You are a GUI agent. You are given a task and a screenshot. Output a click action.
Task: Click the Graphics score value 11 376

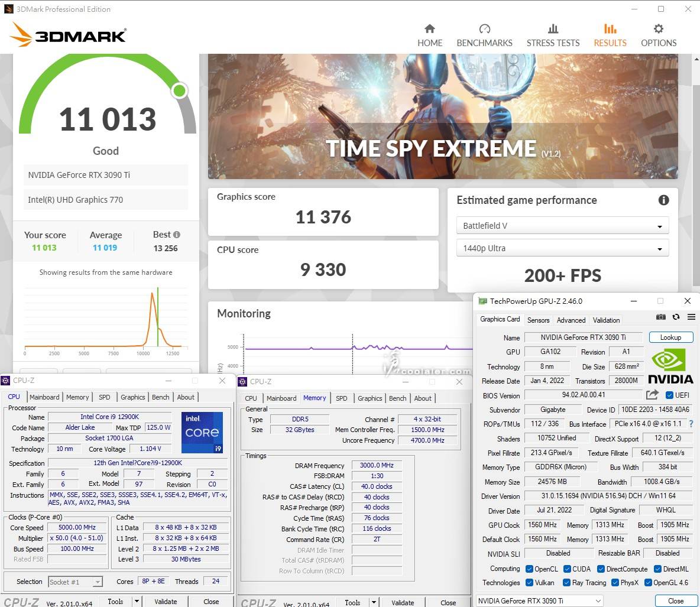coord(323,217)
